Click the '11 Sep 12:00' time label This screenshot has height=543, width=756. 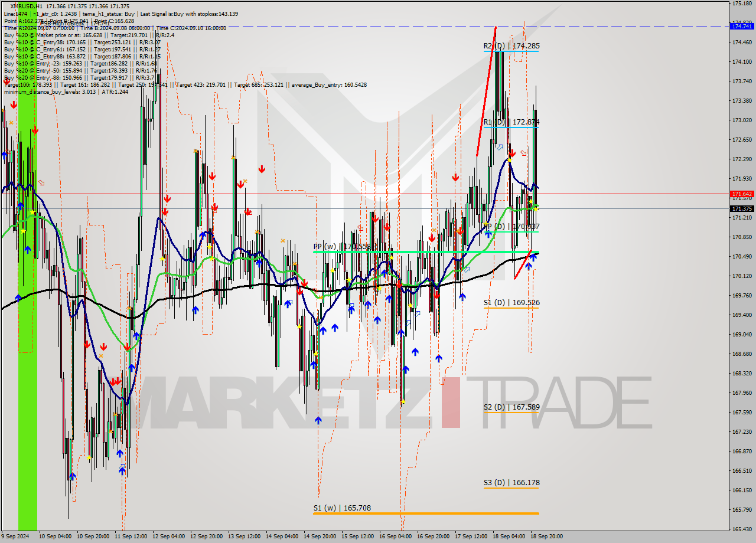click(x=131, y=537)
